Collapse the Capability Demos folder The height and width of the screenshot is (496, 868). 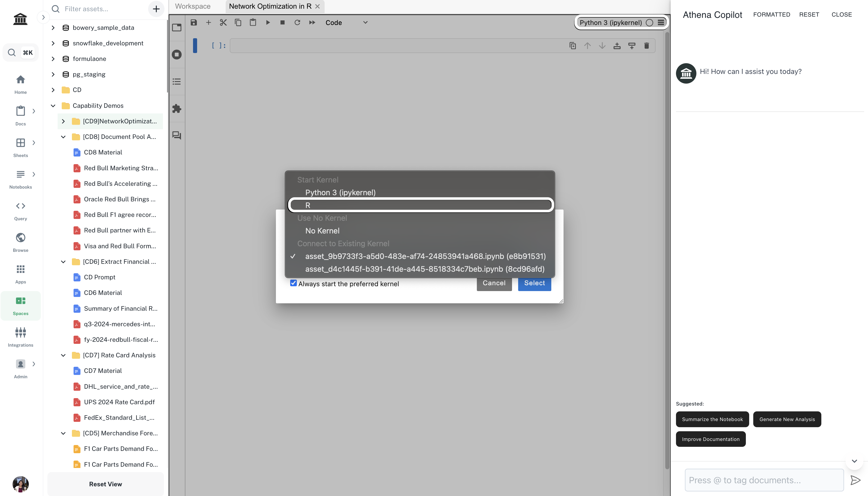[53, 106]
